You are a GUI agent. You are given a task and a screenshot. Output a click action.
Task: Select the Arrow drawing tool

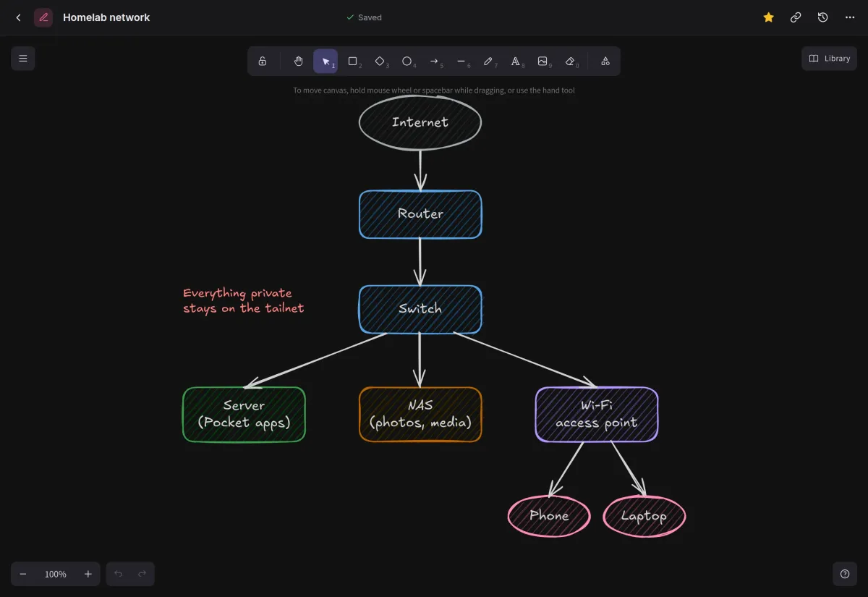click(434, 62)
